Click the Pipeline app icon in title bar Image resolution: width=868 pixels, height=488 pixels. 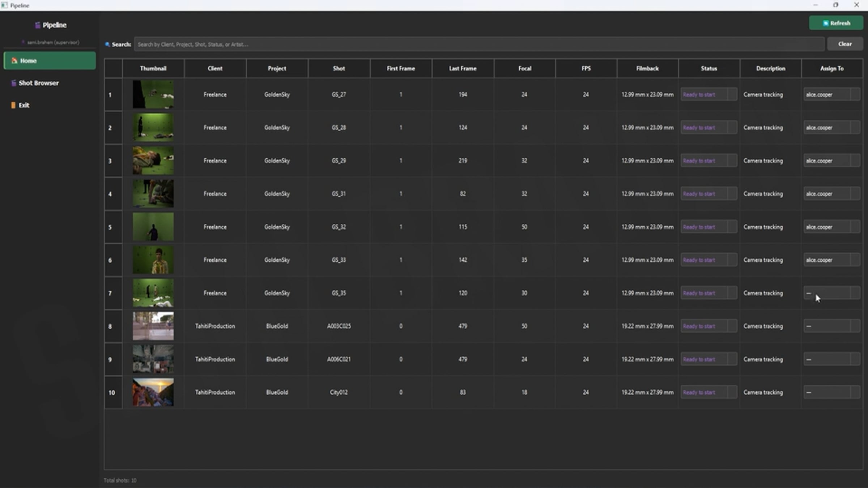(x=4, y=5)
